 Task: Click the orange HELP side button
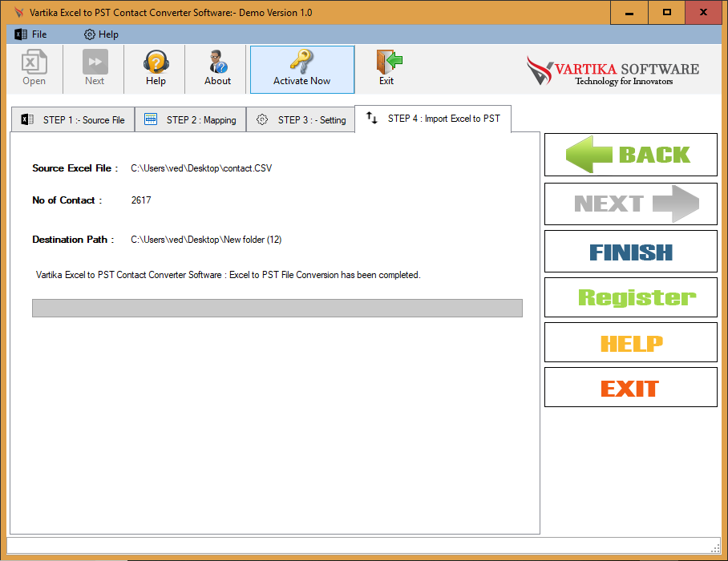[x=630, y=342]
